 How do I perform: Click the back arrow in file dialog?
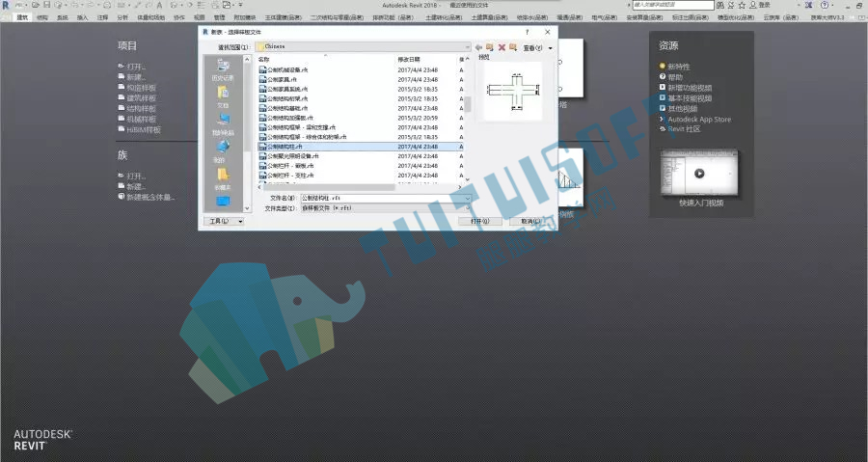(478, 47)
